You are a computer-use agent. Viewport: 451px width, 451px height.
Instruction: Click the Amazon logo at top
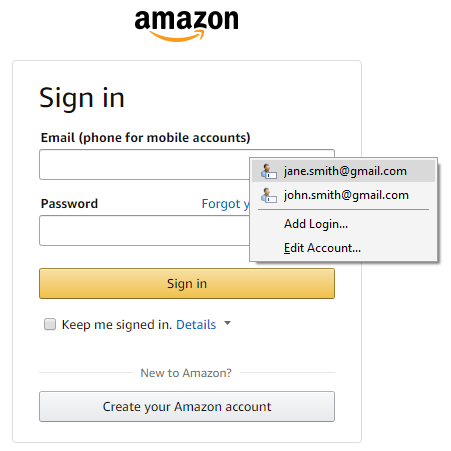click(x=186, y=26)
